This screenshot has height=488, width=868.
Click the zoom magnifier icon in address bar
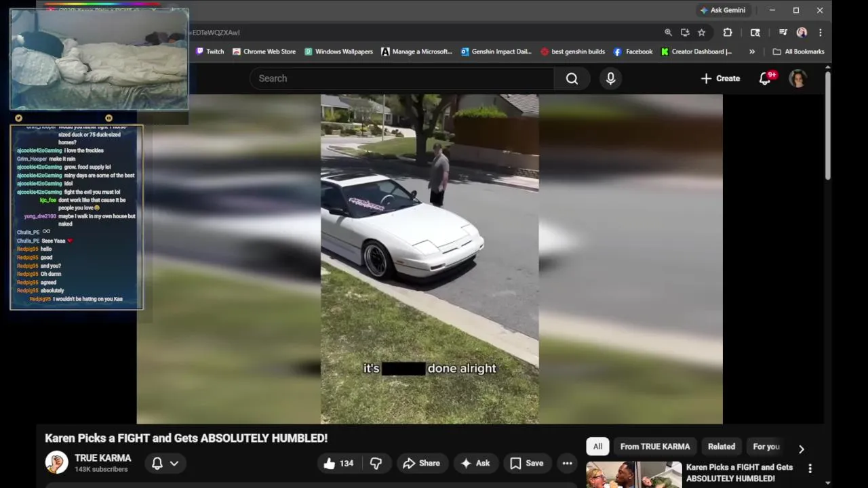(668, 33)
